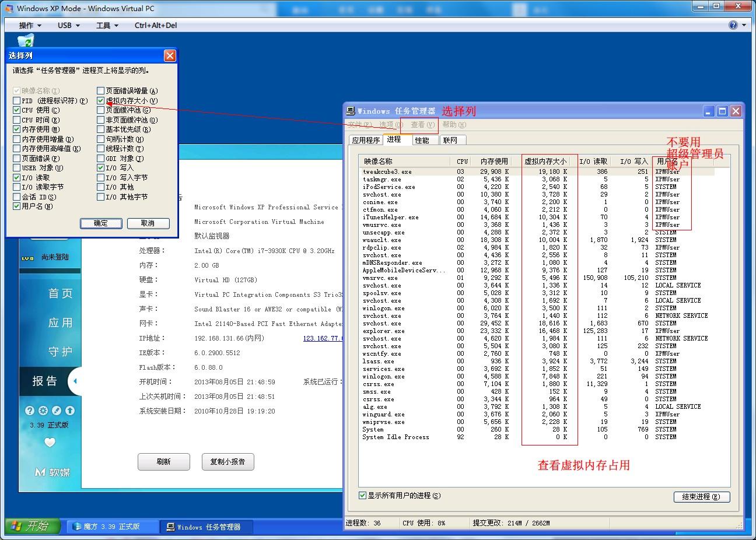Open the 123.162.77 IP address link
756x540 pixels.
323,338
